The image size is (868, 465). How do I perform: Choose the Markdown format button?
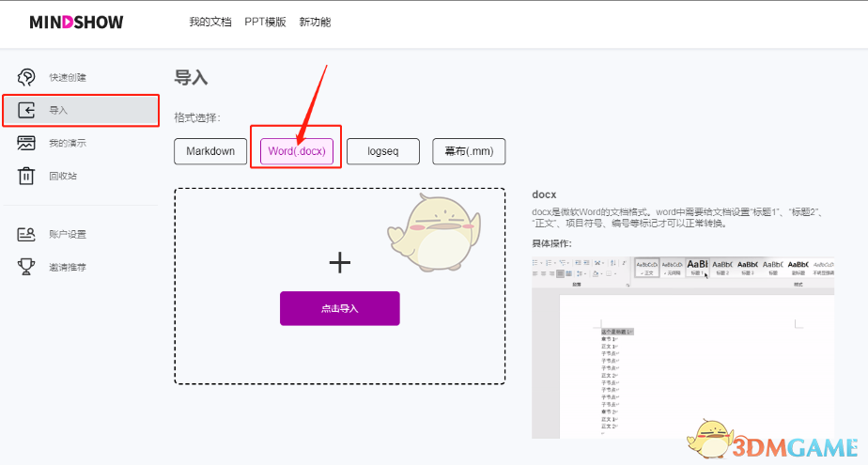click(210, 151)
